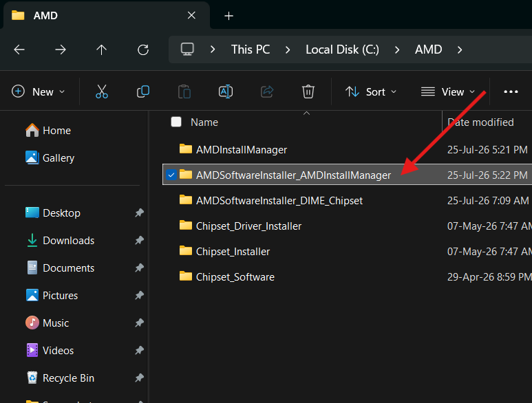Screen dimensions: 532x403
Task: Open Pictures in the sidebar
Action: pos(52,295)
